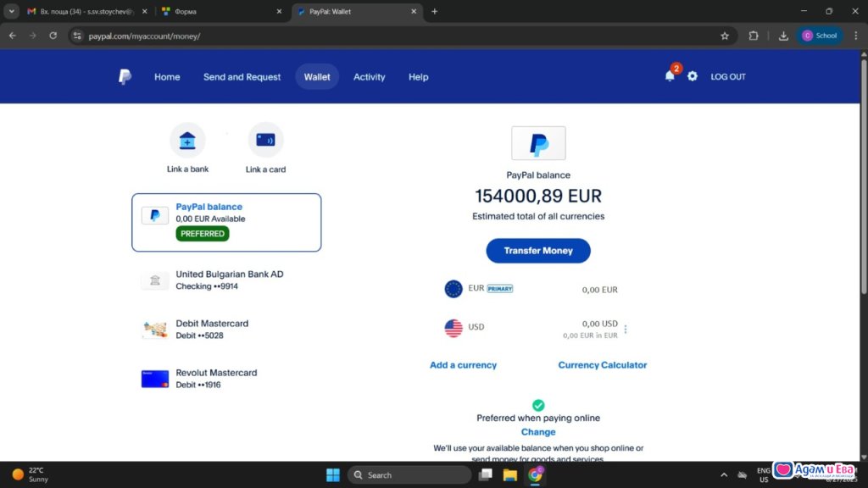This screenshot has height=488, width=868.
Task: Select Debit Mastercard ending 5028
Action: tap(226, 330)
